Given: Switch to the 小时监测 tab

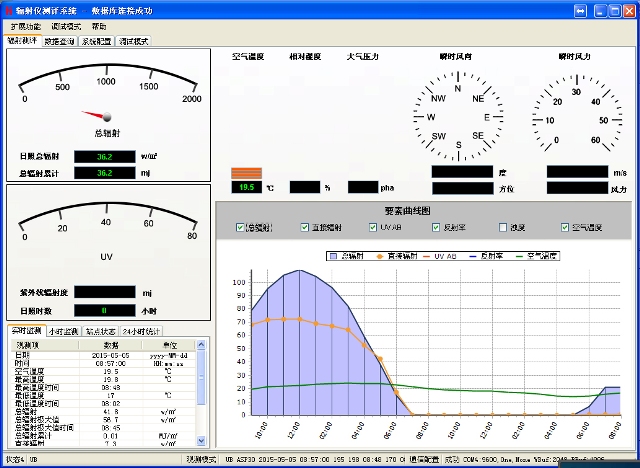Looking at the screenshot, I should (65, 331).
